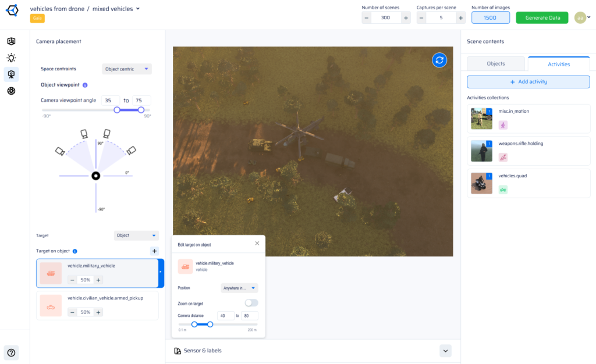Click the refresh preview icon on scene
This screenshot has height=364, width=596.
[439, 60]
